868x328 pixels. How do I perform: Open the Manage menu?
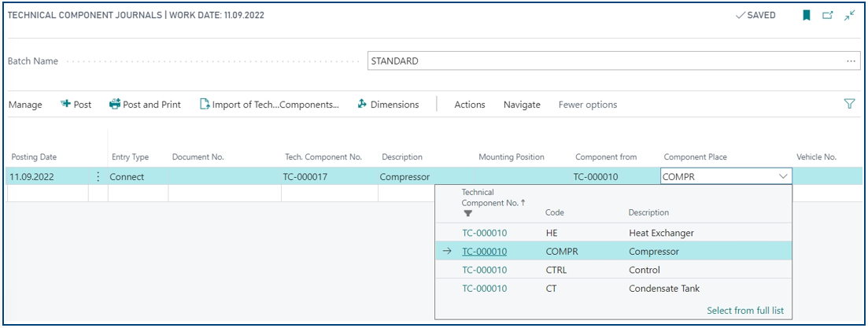(x=25, y=105)
